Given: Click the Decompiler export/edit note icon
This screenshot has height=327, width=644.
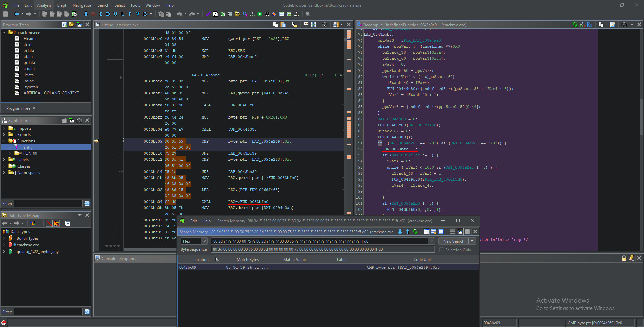Looking at the screenshot, I should (612, 25).
